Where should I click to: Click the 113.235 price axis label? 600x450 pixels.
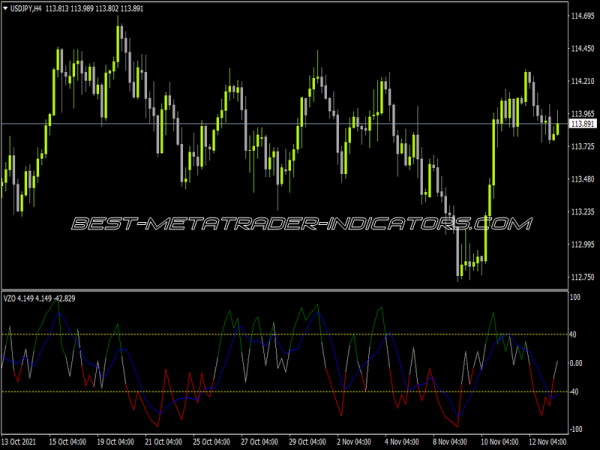tap(581, 212)
